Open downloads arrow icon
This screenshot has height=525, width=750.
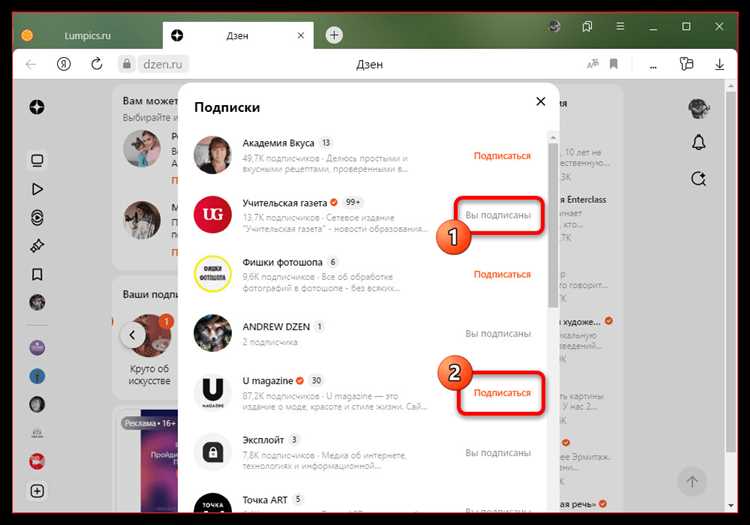click(719, 64)
